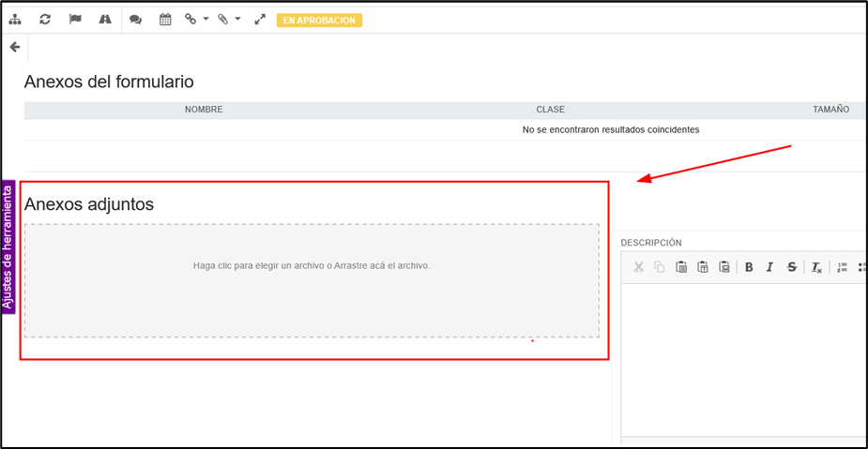This screenshot has width=868, height=449.
Task: Click the remove format icon
Action: (x=816, y=267)
